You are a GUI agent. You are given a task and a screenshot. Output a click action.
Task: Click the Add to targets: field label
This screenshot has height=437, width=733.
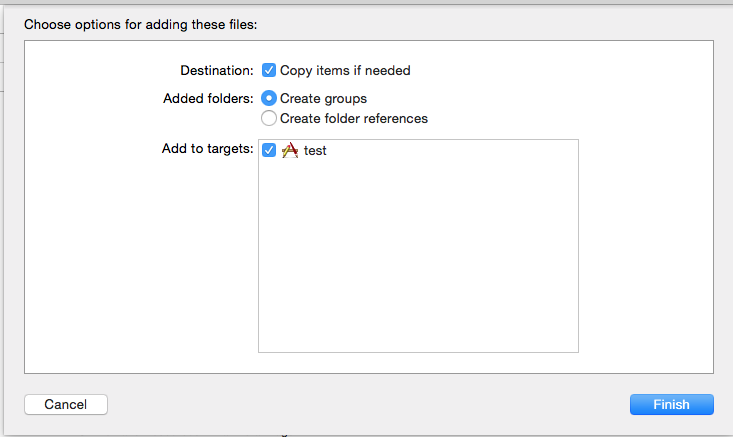pos(208,149)
